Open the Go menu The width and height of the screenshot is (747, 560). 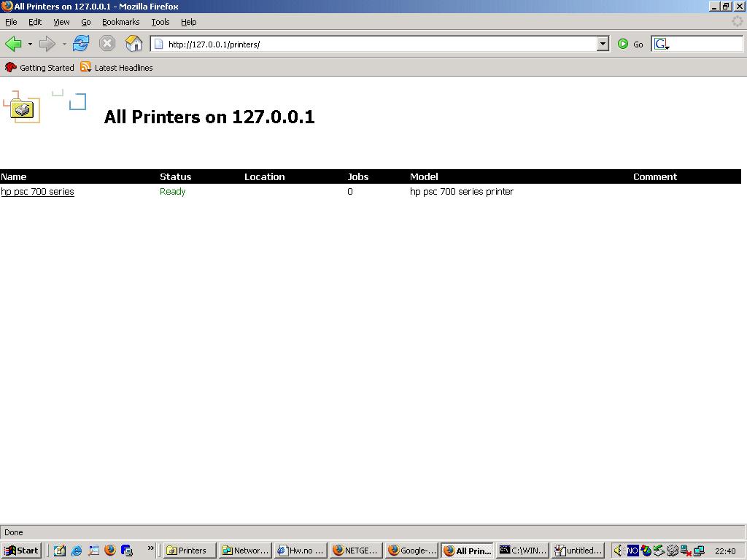[x=86, y=22]
